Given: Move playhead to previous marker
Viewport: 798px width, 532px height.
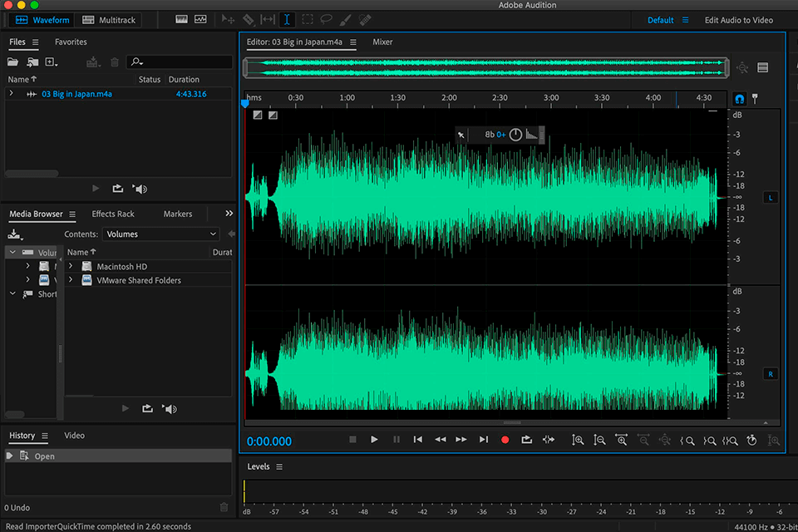Looking at the screenshot, I should click(418, 440).
